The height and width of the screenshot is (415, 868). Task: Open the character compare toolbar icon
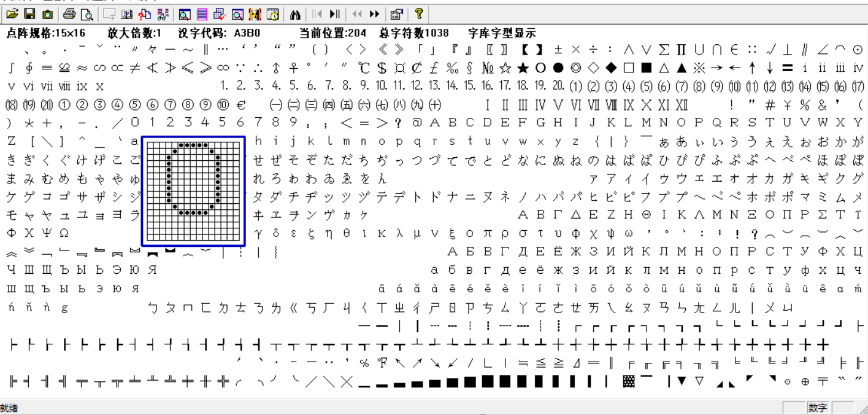pos(238,10)
